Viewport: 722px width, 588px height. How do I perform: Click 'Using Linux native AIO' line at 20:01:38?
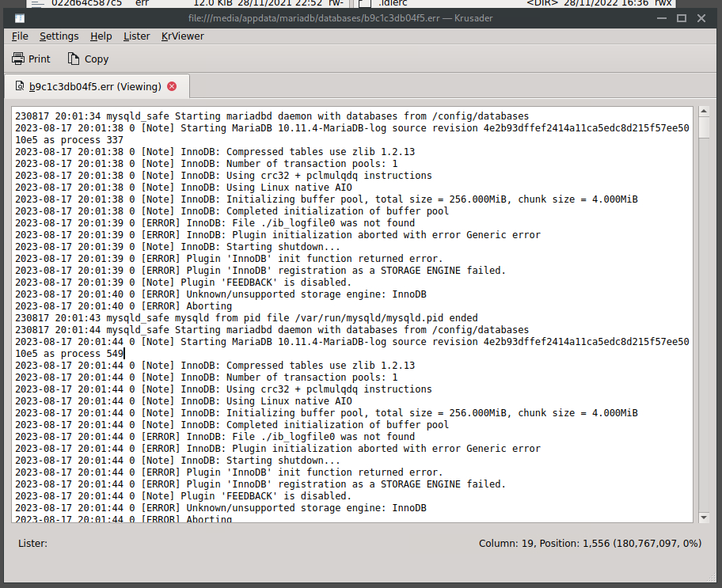click(183, 188)
